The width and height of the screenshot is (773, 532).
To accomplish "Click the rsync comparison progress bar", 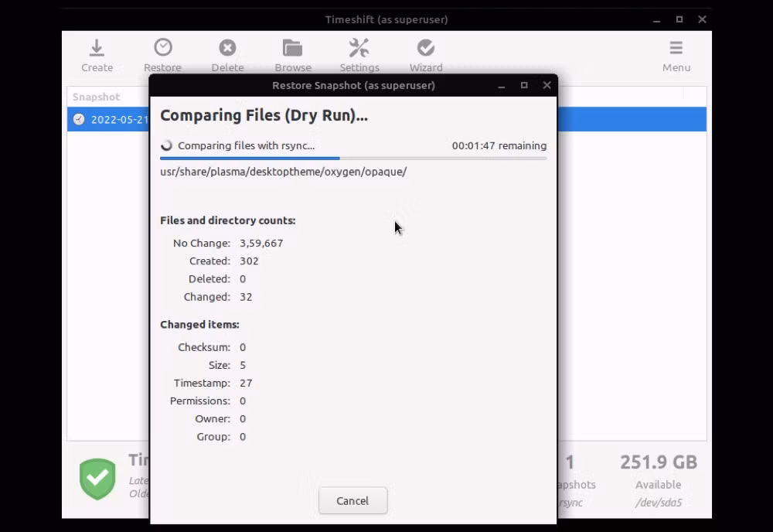I will pyautogui.click(x=352, y=159).
